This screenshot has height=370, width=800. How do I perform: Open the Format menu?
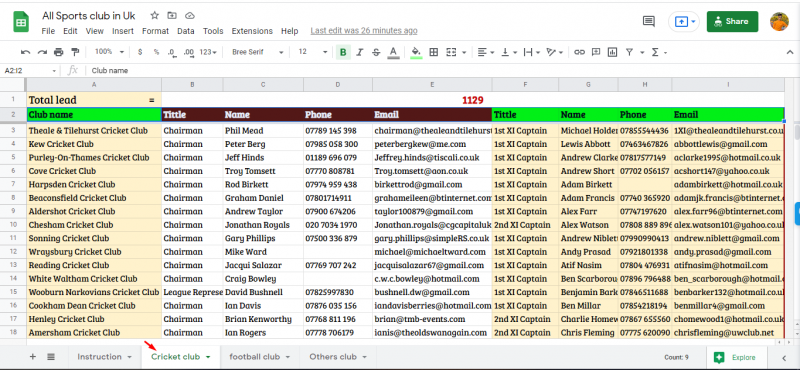click(x=155, y=31)
